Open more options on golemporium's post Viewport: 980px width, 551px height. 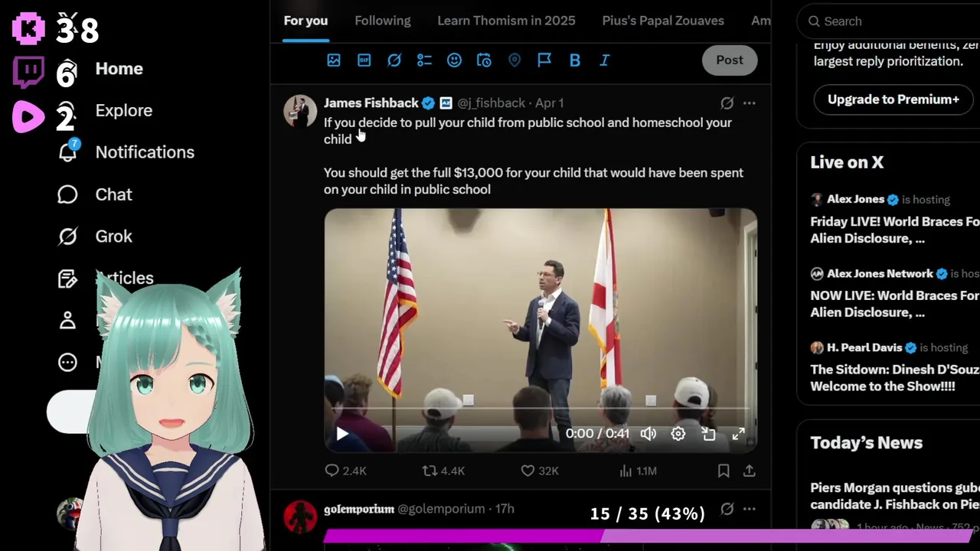[x=750, y=509]
